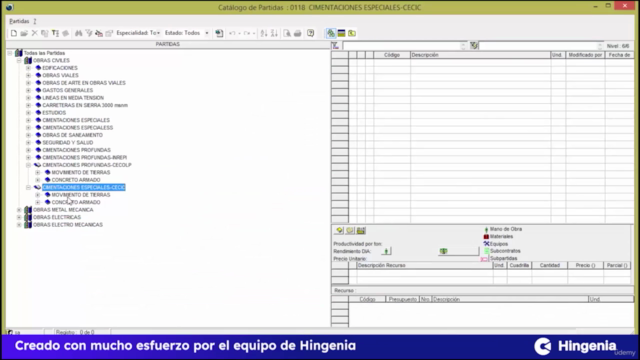Click the Cantidad column header
The width and height of the screenshot is (640, 360).
[550, 265]
